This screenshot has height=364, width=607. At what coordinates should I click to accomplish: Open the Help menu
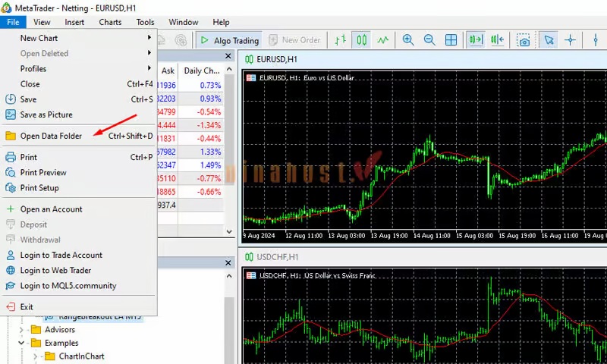[x=221, y=22]
